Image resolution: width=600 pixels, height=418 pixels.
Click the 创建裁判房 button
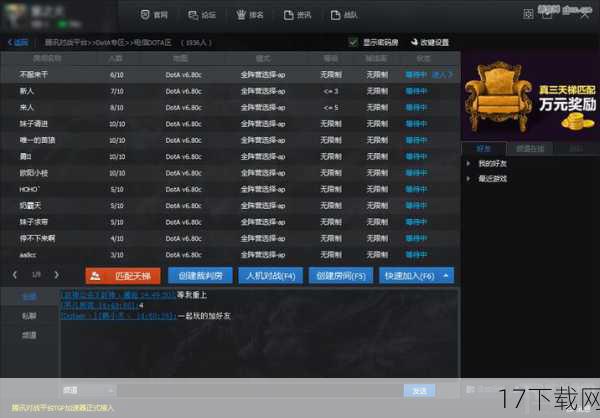point(200,276)
